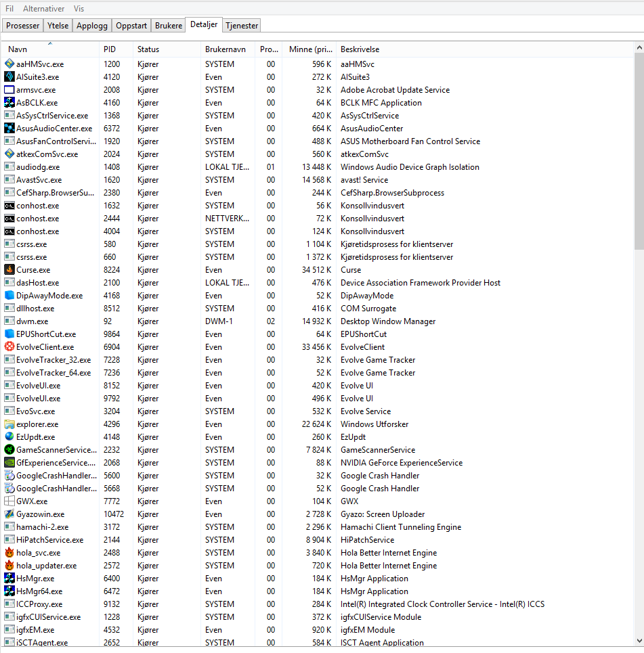Viewport: 644px width, 653px height.
Task: Click the armsvc.exe process icon
Action: tap(9, 89)
